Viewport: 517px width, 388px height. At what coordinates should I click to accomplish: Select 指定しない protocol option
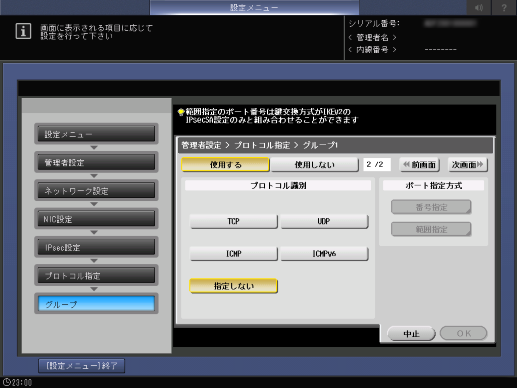click(233, 286)
